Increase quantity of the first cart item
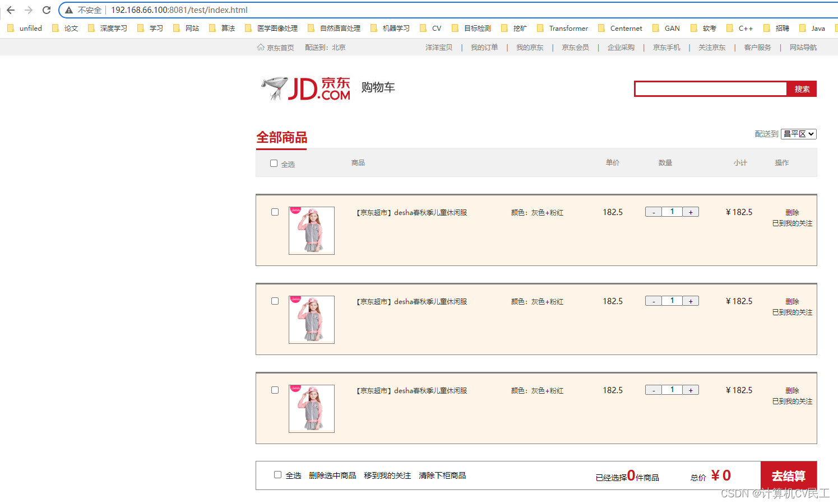838x504 pixels. (x=691, y=212)
